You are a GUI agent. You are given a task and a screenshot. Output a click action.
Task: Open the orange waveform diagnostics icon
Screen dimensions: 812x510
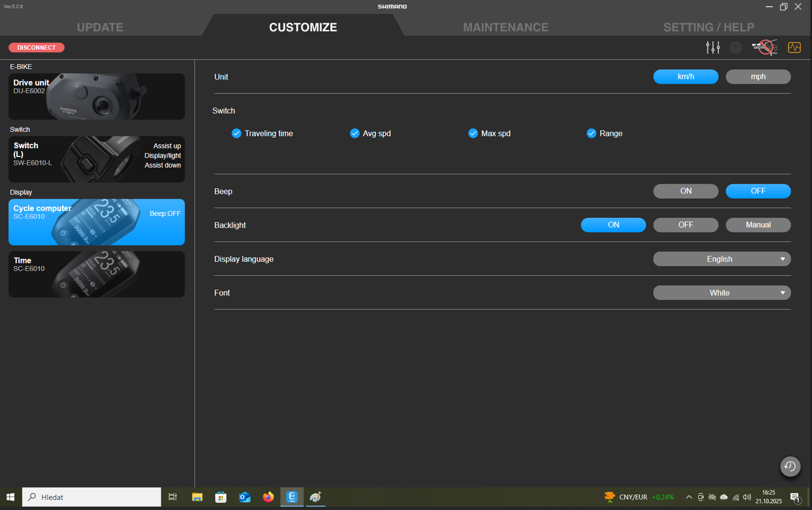pos(794,48)
